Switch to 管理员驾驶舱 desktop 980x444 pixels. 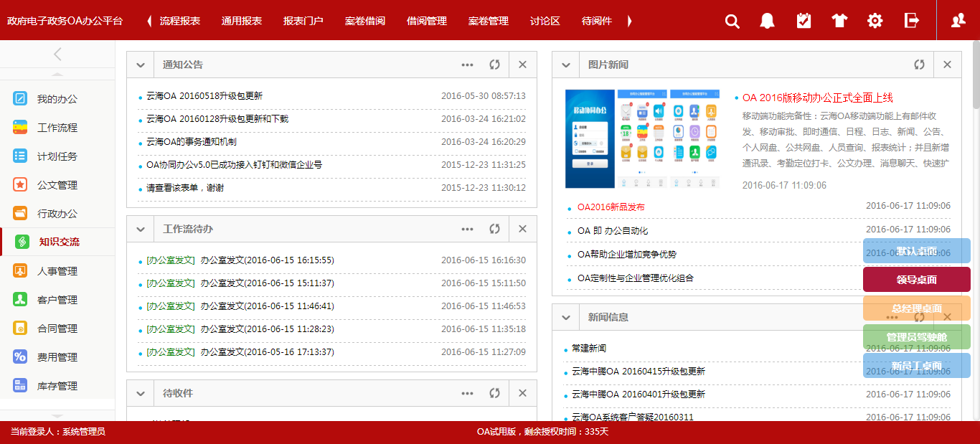click(x=917, y=337)
